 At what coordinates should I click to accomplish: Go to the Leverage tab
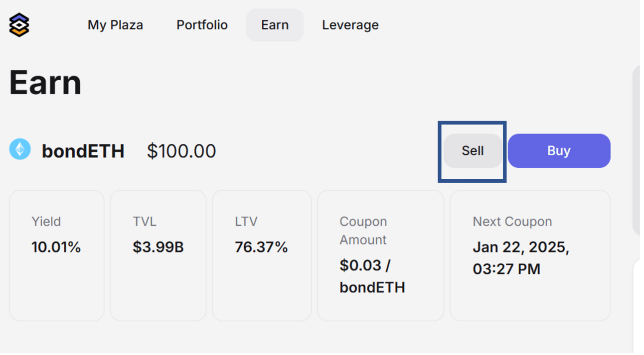(350, 25)
